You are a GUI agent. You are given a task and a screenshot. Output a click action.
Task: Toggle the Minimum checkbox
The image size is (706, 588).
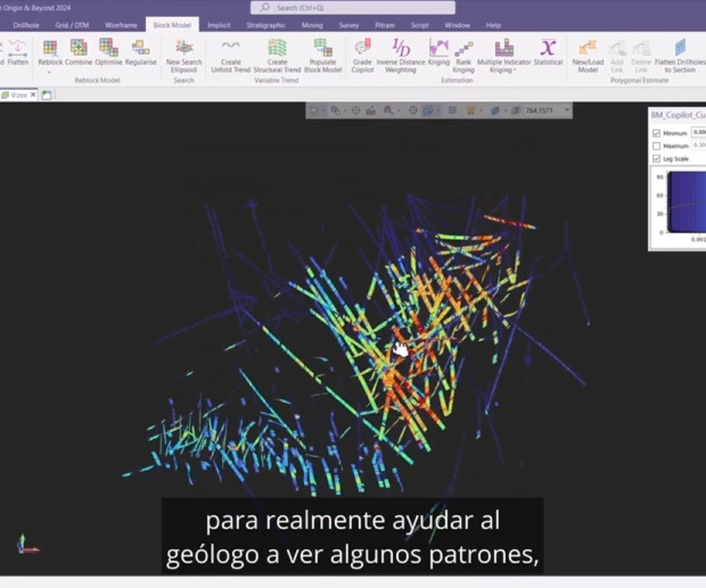pos(657,134)
